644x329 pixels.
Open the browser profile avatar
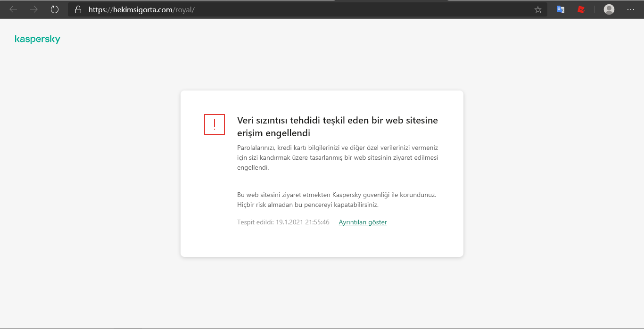point(609,9)
